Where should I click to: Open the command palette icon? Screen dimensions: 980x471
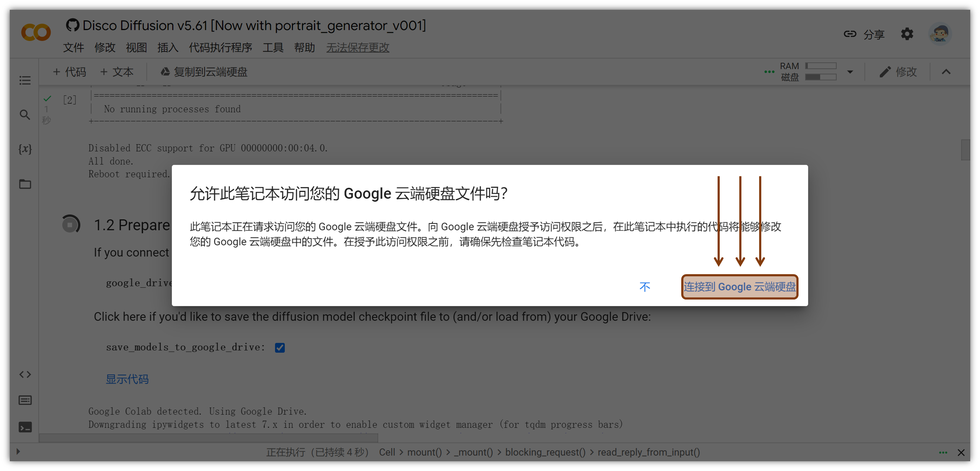tap(25, 400)
